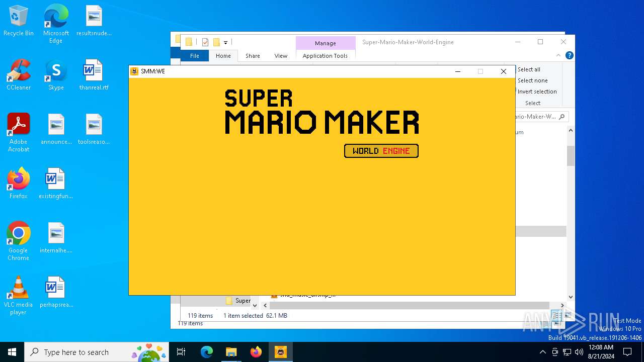This screenshot has height=362, width=644.
Task: Click the SMM:WE window title icon
Action: pyautogui.click(x=134, y=71)
